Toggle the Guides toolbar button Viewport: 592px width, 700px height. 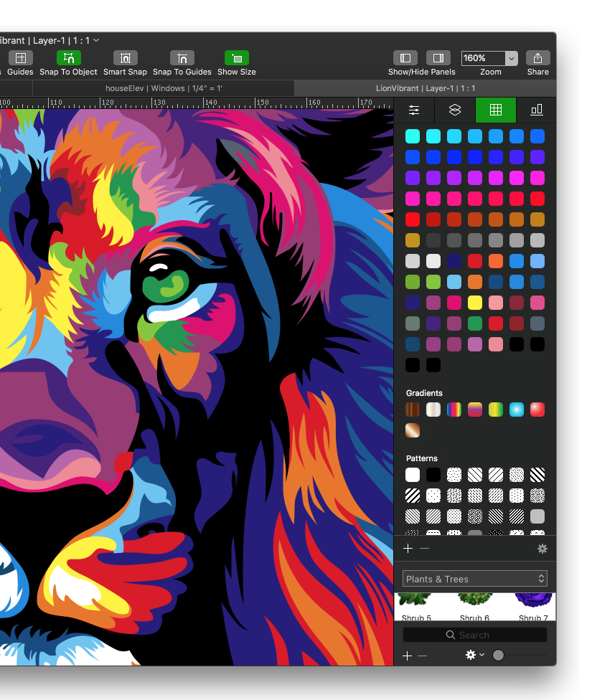pyautogui.click(x=21, y=58)
